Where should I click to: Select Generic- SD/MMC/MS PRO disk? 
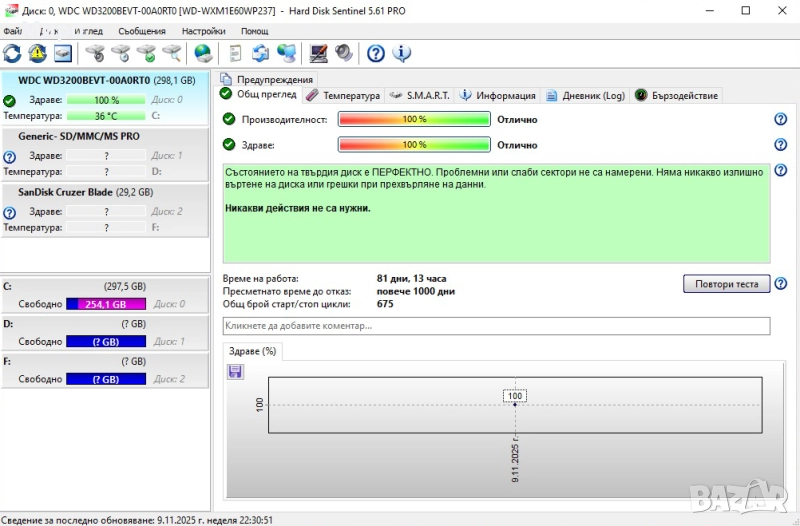(79, 136)
